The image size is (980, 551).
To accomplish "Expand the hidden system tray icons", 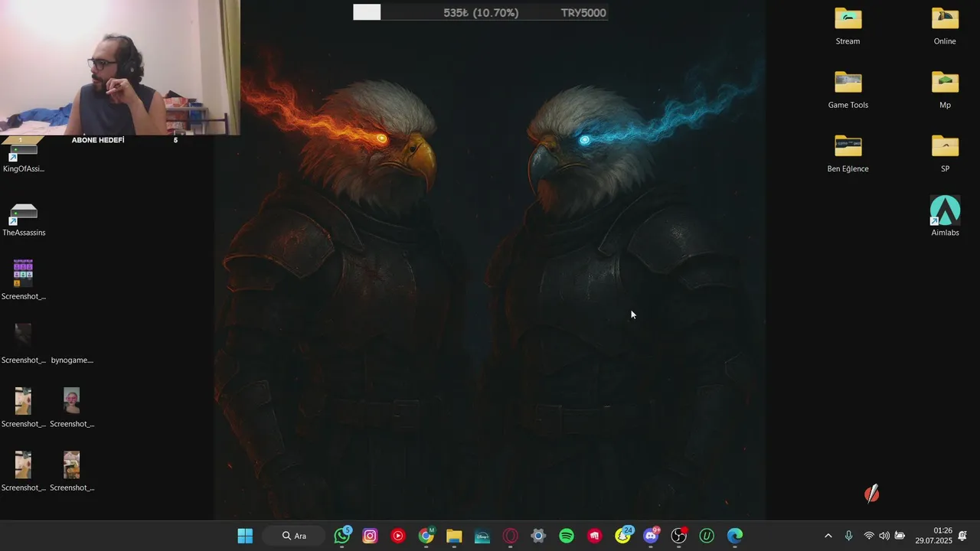I will point(828,536).
